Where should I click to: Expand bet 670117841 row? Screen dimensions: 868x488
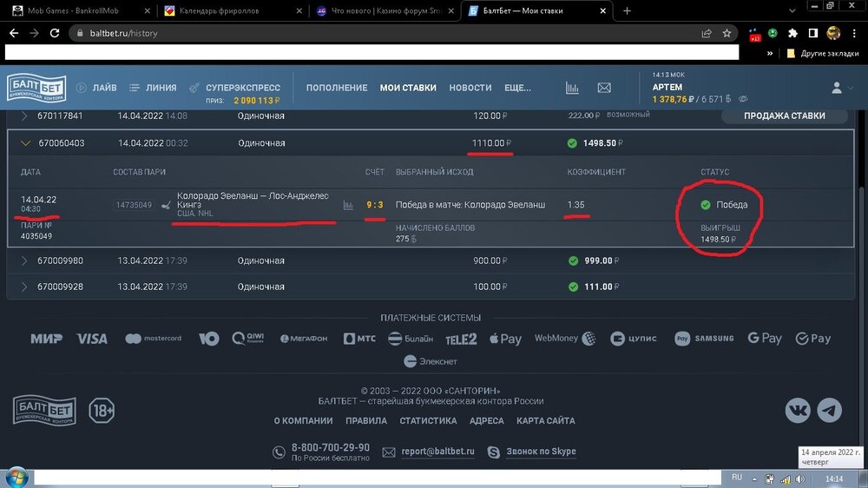coord(25,115)
